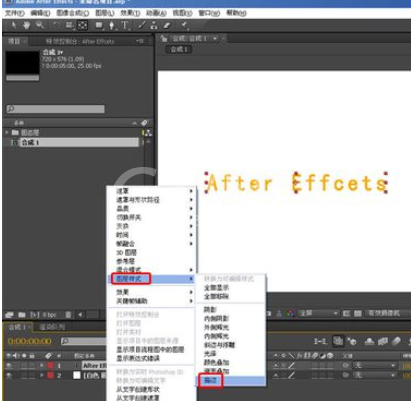Expand layer 2 properties triangle

tap(42, 375)
